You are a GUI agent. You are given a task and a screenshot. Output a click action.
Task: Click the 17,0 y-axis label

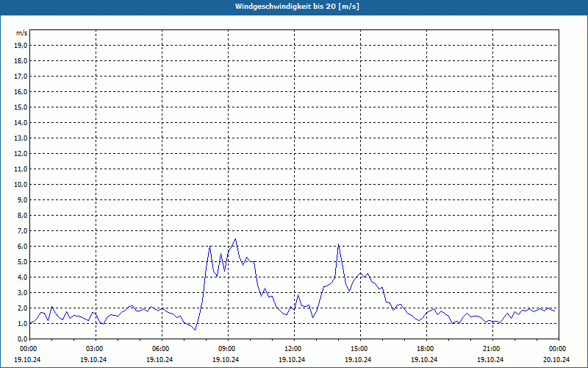coord(20,77)
